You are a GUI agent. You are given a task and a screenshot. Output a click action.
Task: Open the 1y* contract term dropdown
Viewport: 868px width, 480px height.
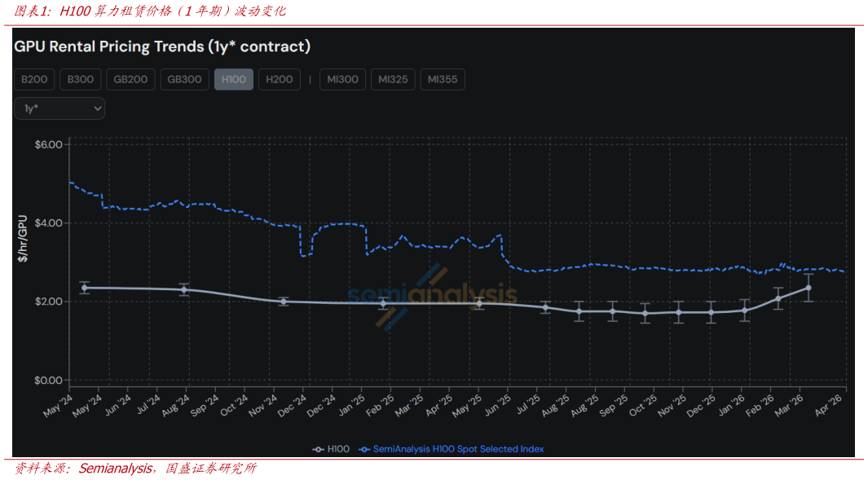(x=59, y=108)
